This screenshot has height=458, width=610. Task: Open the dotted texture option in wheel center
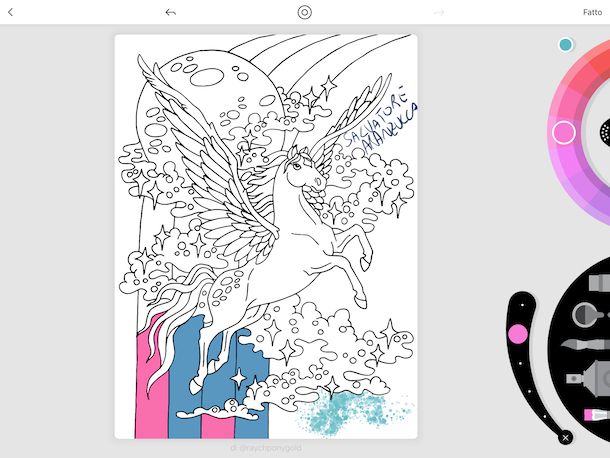605,132
